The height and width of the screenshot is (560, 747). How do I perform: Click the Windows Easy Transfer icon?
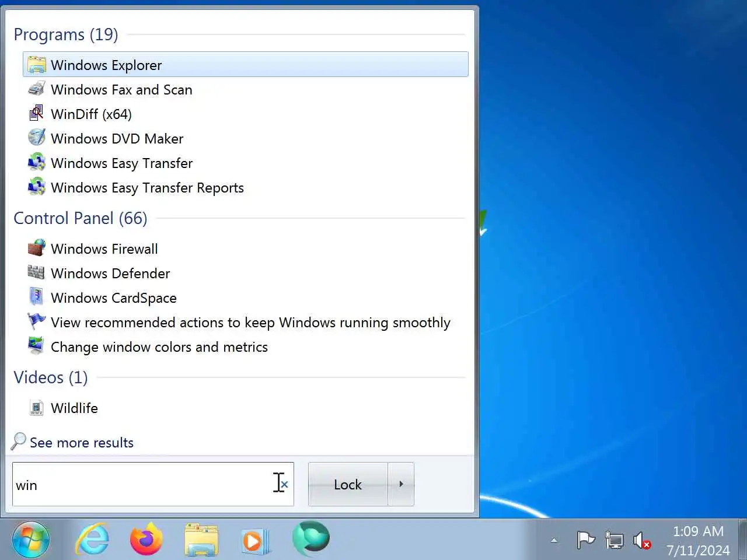37,163
